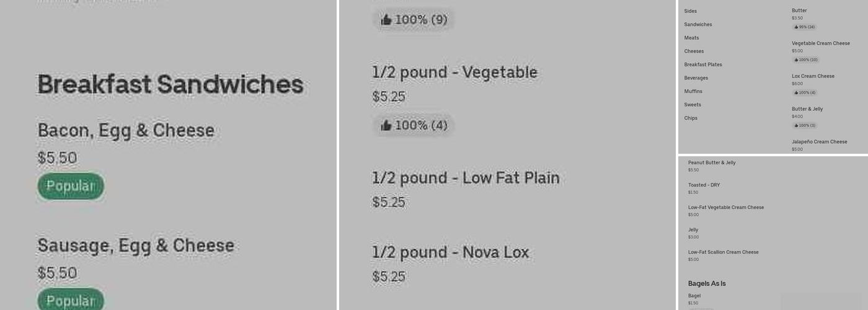Select Jalapeño Cream Cheese item
Screen dimensions: 868x310
point(819,142)
